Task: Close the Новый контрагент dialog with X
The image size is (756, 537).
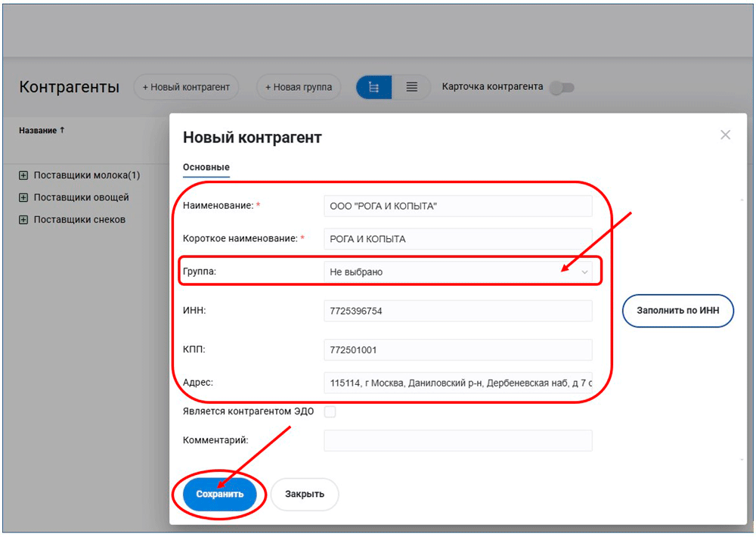Action: click(x=725, y=135)
